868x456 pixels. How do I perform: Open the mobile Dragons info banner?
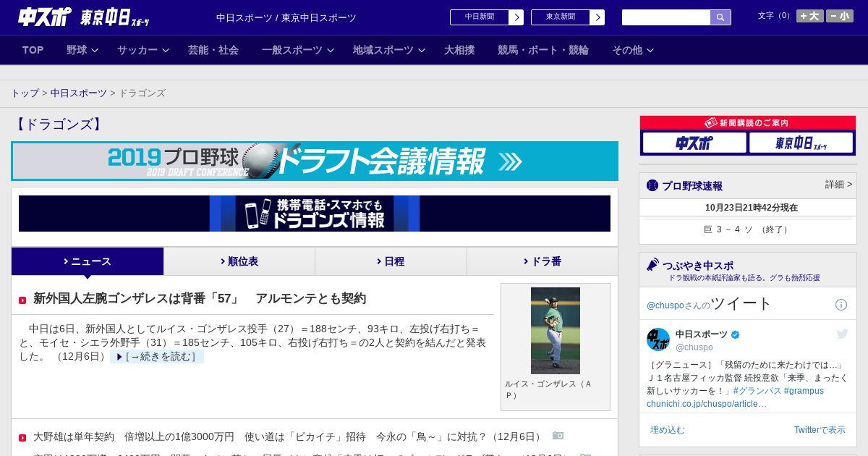point(315,214)
